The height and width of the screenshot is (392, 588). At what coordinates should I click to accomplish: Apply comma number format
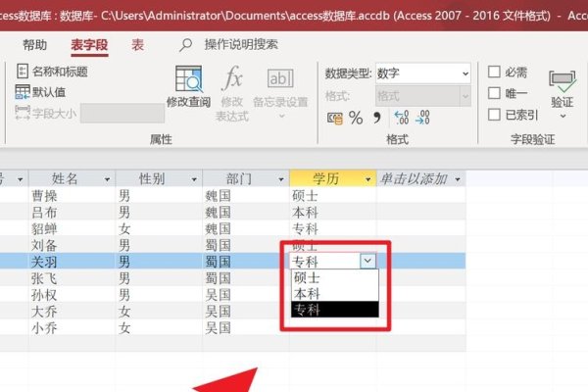coord(377,118)
